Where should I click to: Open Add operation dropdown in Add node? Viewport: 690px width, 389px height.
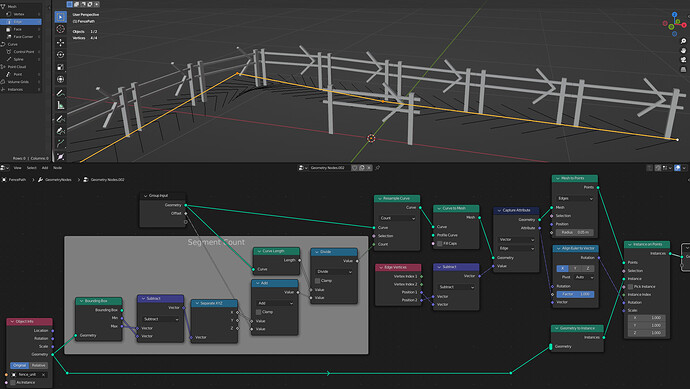tap(275, 303)
